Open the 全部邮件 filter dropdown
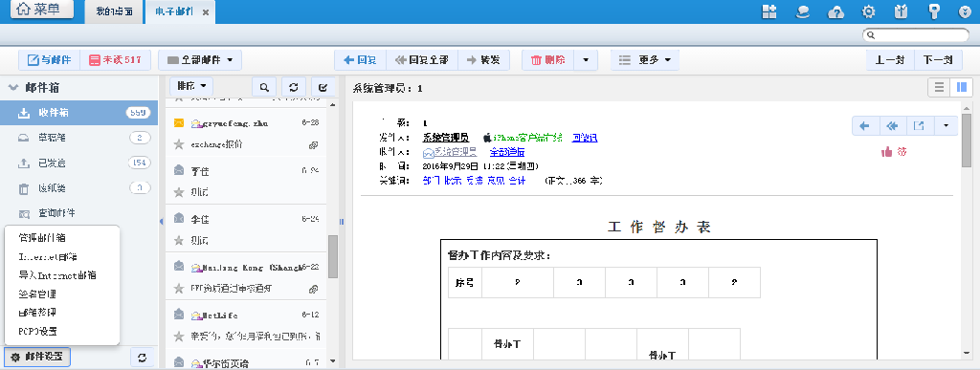Viewport: 980px width, 370px height. 200,60
